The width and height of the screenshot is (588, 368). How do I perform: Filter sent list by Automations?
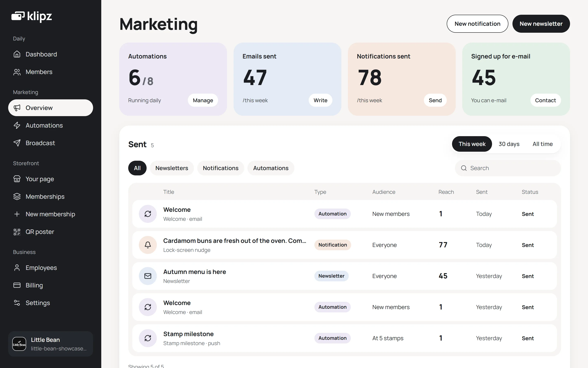point(271,168)
